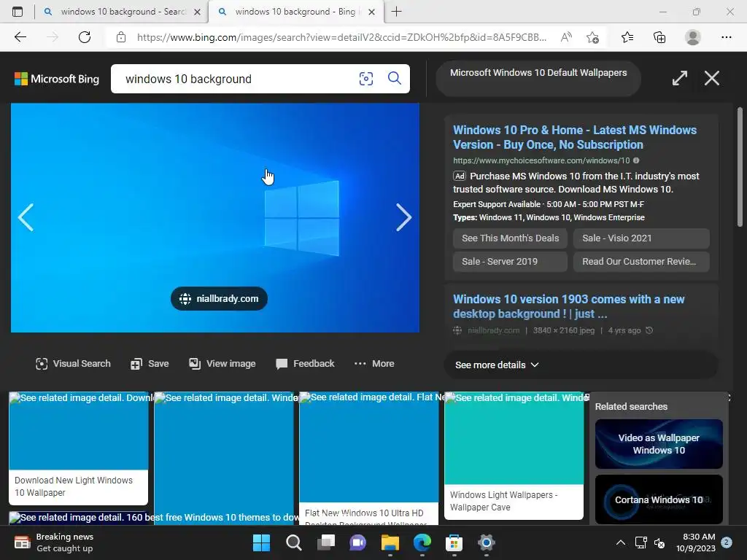The image size is (747, 560).
Task: Select Video as Wallpaper Windows 10 related search
Action: 659,444
